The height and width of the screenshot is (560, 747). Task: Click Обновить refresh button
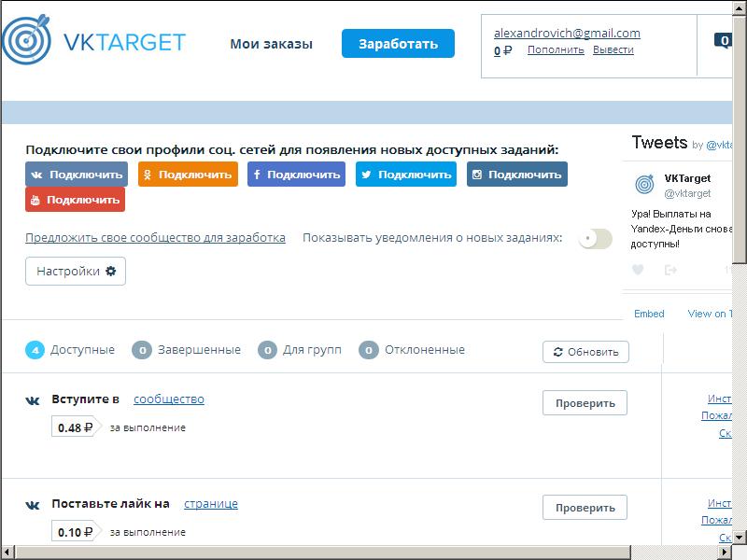tap(585, 352)
